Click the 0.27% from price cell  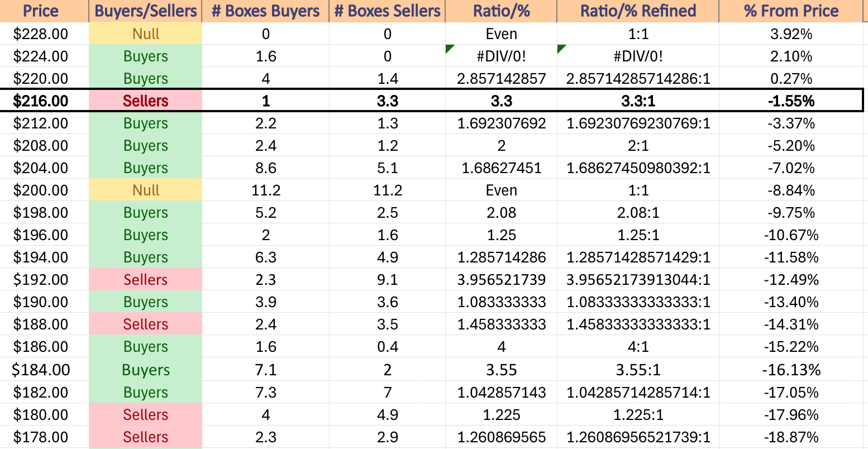click(x=791, y=79)
